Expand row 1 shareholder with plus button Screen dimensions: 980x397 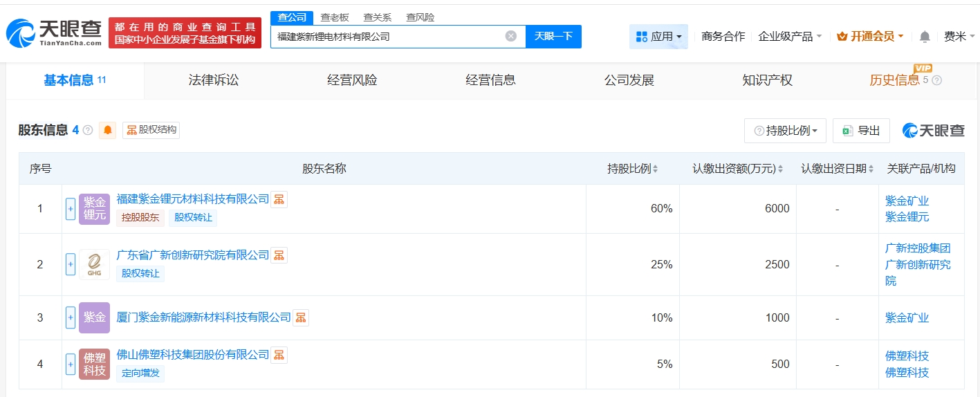coord(71,209)
